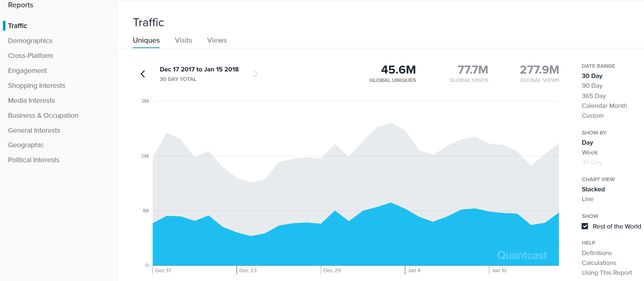Uncheck the Rest of the World checkbox
Image resolution: width=644 pixels, height=281 pixels.
pyautogui.click(x=585, y=226)
